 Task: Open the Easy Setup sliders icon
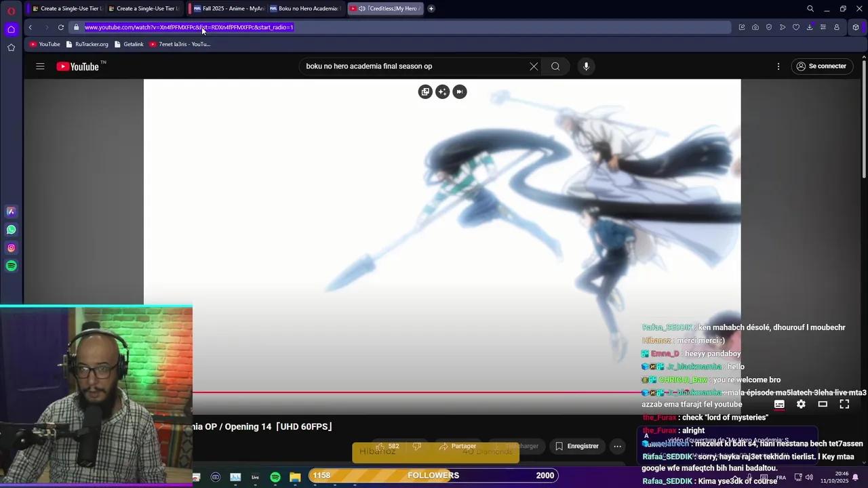point(823,27)
